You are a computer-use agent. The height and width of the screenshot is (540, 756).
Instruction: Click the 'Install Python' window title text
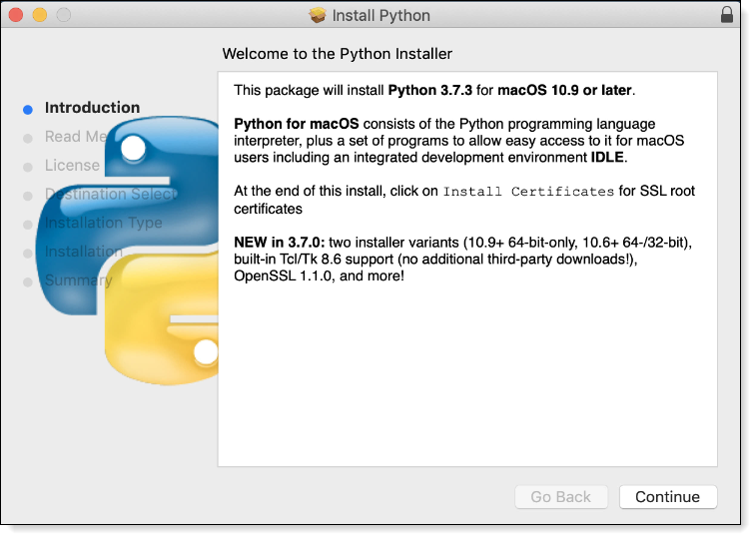380,15
